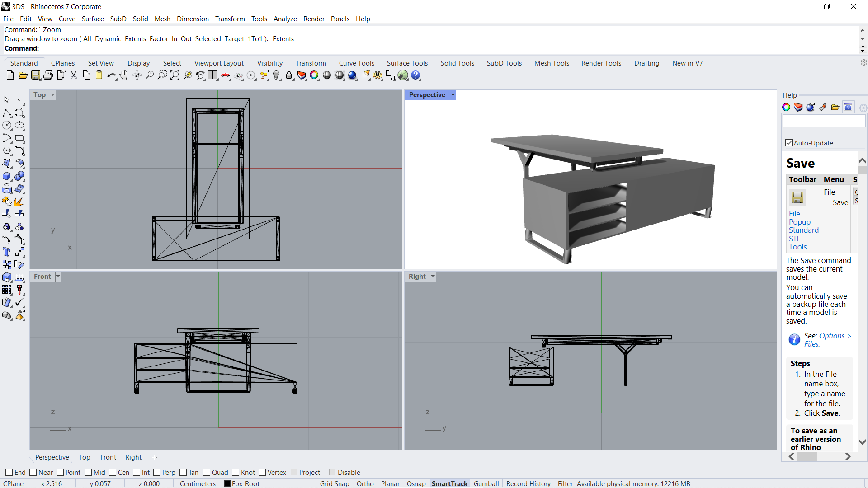The height and width of the screenshot is (488, 868).
Task: Open the Perspective viewport dropdown
Action: pyautogui.click(x=452, y=95)
